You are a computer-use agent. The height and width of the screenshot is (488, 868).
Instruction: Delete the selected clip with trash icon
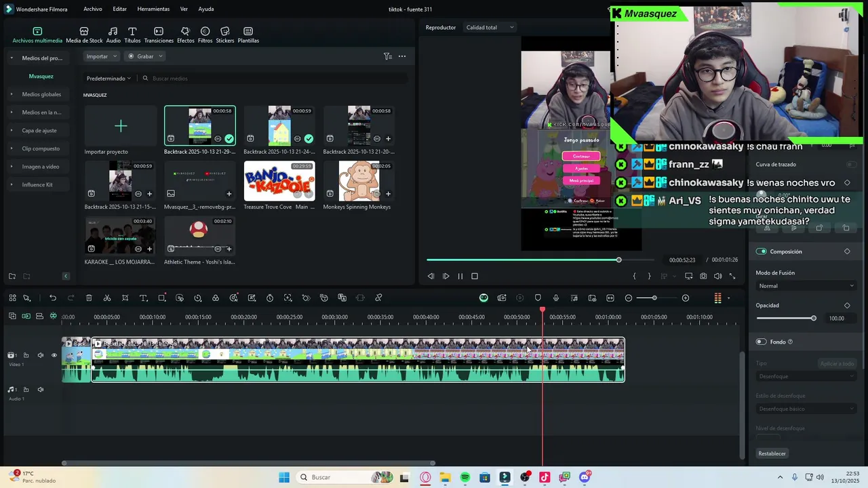coord(89,298)
